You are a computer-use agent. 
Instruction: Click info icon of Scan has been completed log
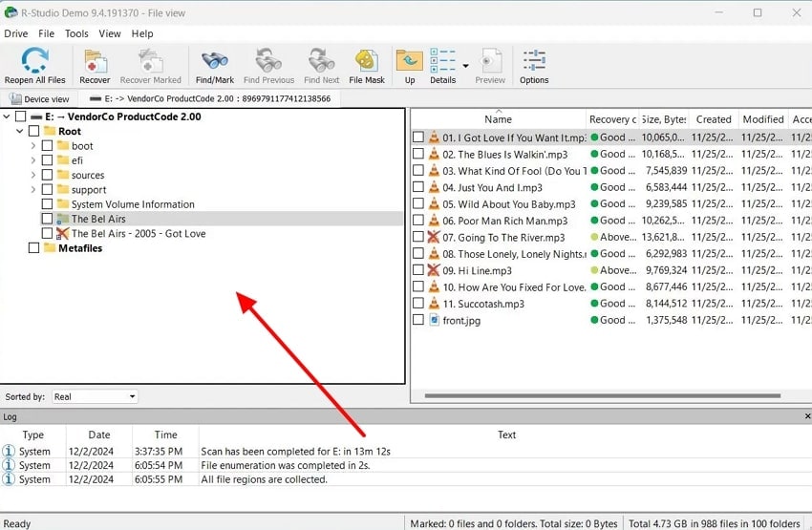pyautogui.click(x=9, y=451)
